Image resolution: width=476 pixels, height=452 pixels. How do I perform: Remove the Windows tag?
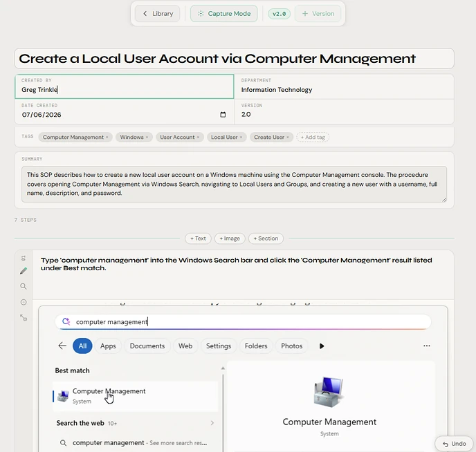tap(147, 138)
